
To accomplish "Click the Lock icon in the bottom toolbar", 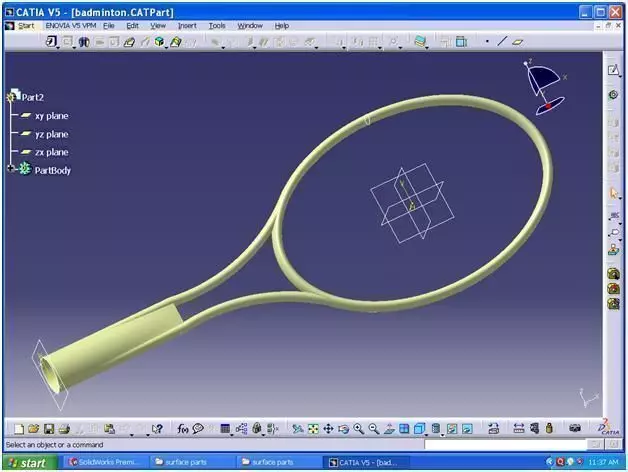I will click(257, 429).
